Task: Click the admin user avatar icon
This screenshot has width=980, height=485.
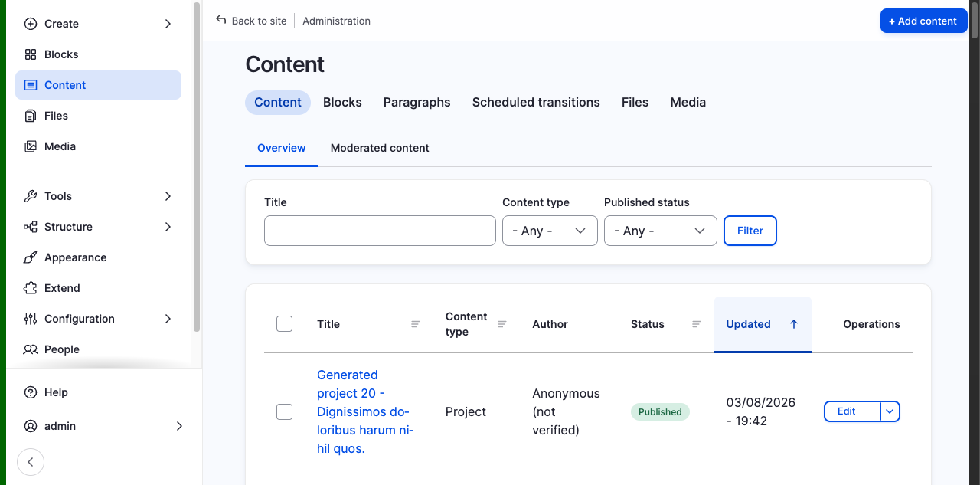Action: (31, 426)
